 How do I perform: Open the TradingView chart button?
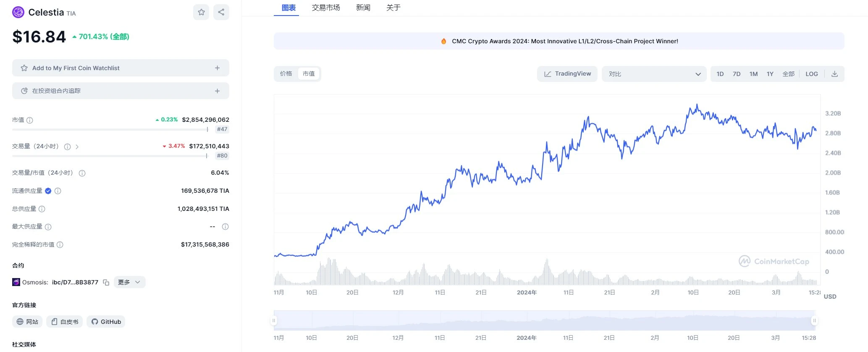[567, 74]
